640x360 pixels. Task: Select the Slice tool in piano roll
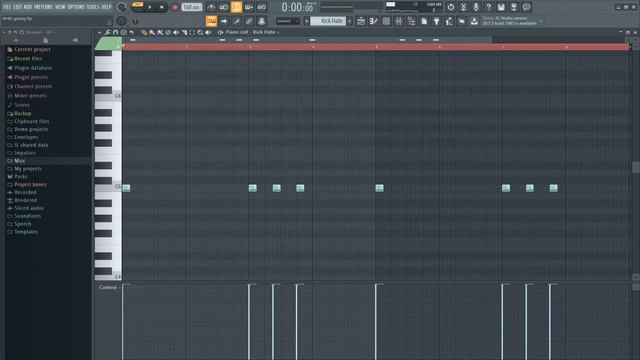point(184,32)
